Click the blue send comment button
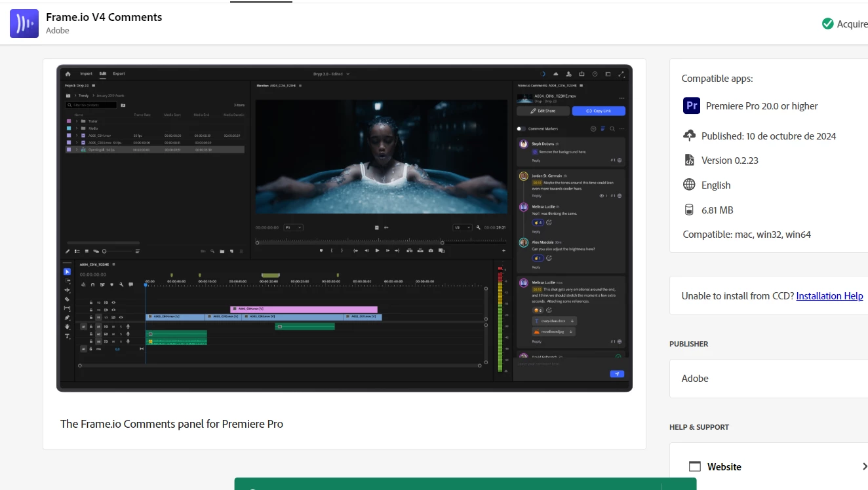868x490 pixels. [x=616, y=374]
